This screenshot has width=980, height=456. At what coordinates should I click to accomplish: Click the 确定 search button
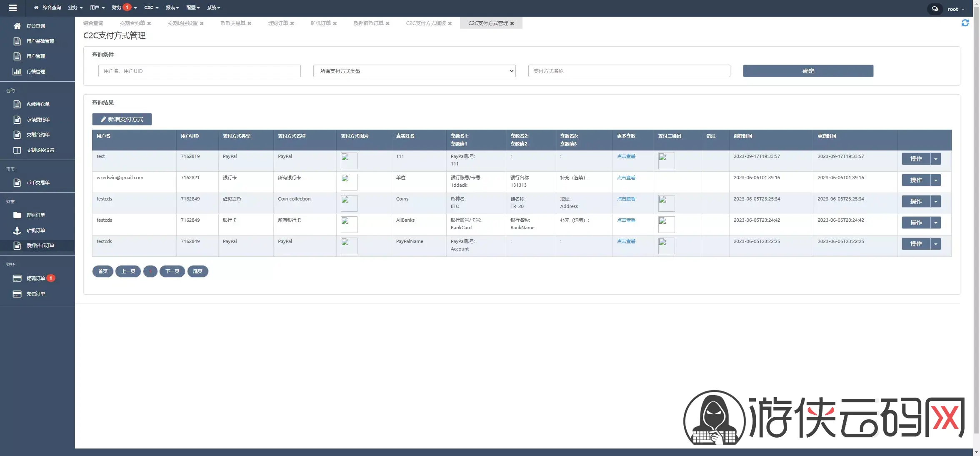[808, 71]
